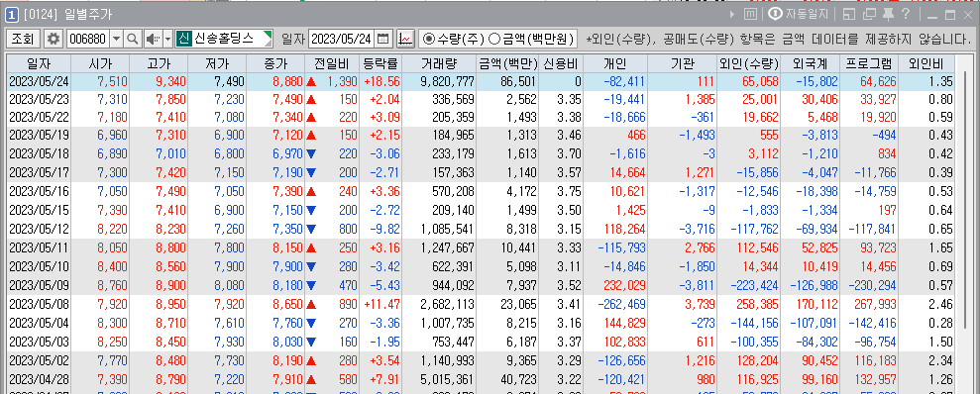
Task: Click the 등락률 column header
Action: [x=381, y=63]
